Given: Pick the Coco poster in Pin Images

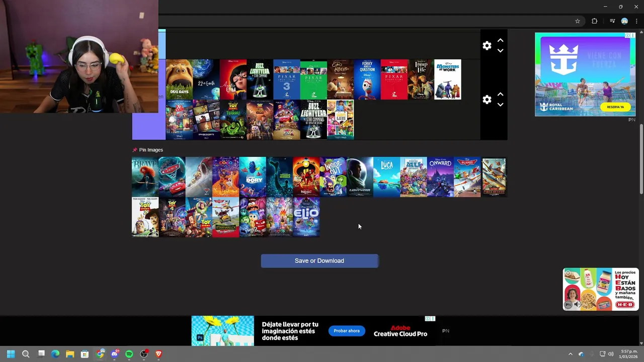Looking at the screenshot, I should 225,177.
